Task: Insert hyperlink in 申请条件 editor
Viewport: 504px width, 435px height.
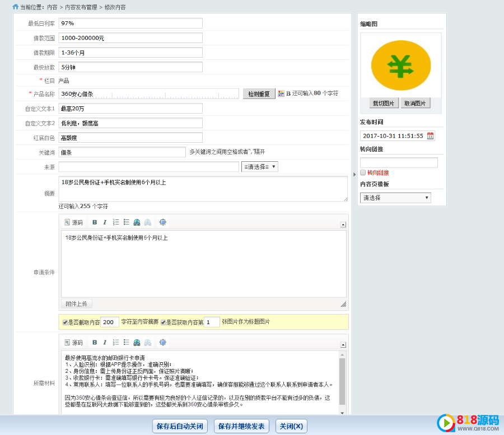Action: [137, 222]
